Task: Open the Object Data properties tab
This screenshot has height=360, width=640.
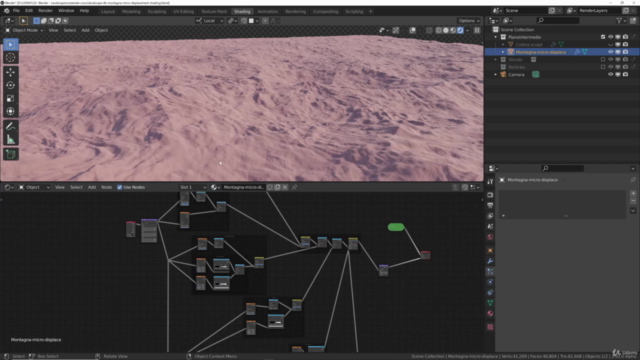Action: 490,303
